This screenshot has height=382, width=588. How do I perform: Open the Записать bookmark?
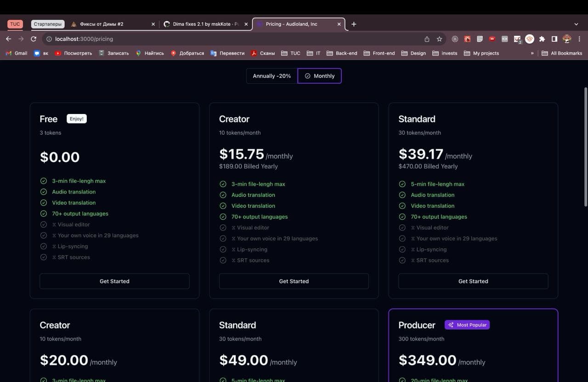(x=113, y=53)
